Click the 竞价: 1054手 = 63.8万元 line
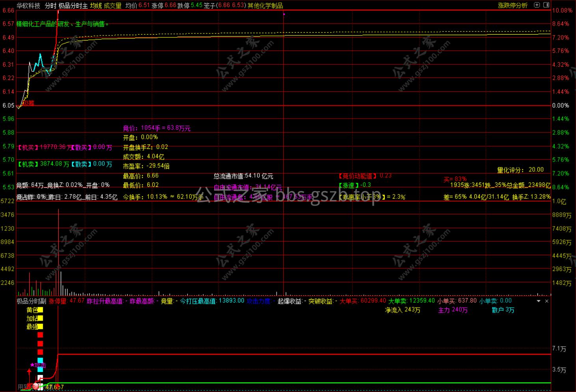The width and height of the screenshot is (576, 392). pos(156,128)
